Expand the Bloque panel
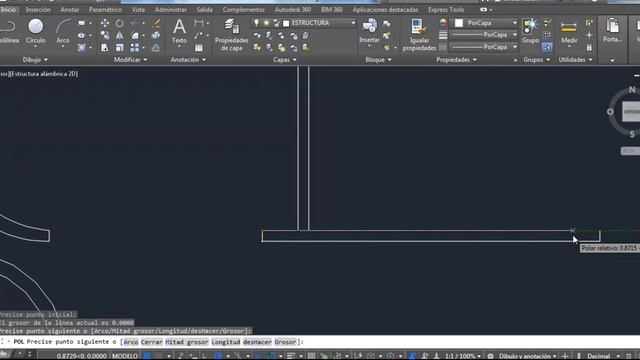This screenshot has height=360, width=640. click(x=378, y=60)
